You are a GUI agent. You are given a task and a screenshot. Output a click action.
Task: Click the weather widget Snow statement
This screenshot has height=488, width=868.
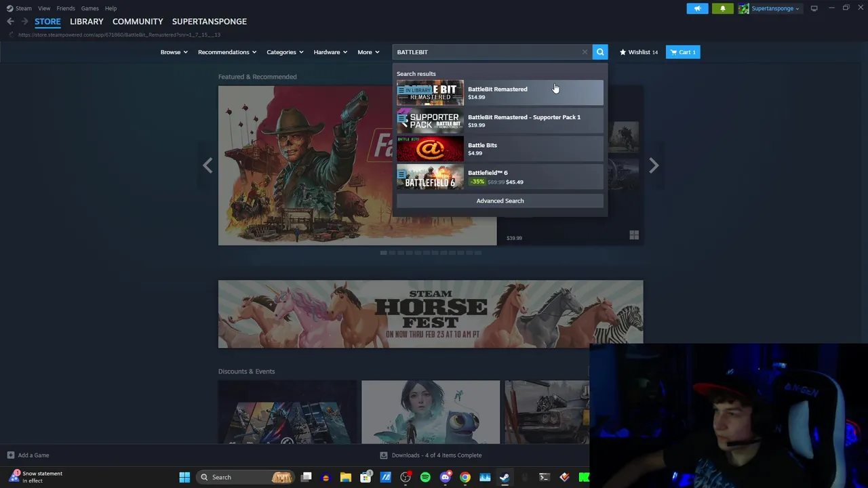[35, 477]
